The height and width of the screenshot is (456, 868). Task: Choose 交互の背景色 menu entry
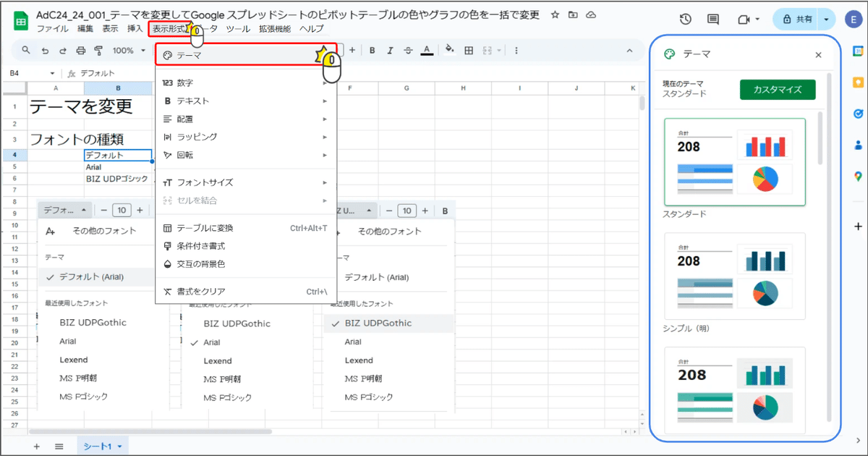(x=246, y=264)
